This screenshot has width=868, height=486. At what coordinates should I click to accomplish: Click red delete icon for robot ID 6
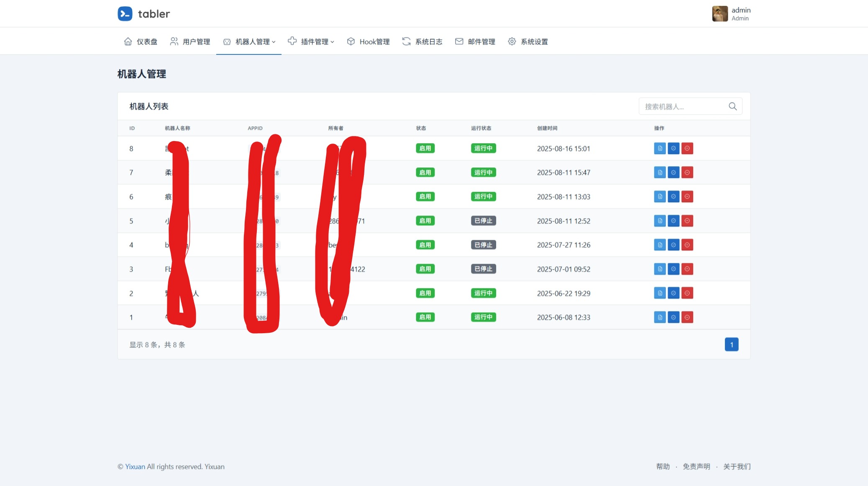[x=687, y=197]
